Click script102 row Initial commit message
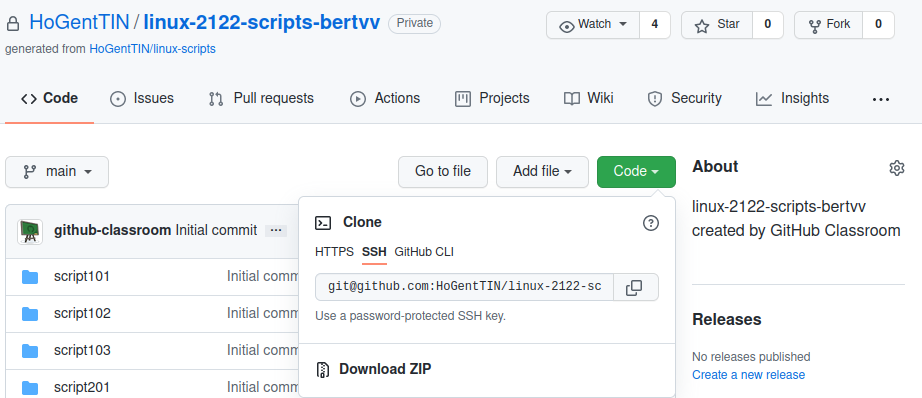Image resolution: width=922 pixels, height=398 pixels. tap(263, 313)
